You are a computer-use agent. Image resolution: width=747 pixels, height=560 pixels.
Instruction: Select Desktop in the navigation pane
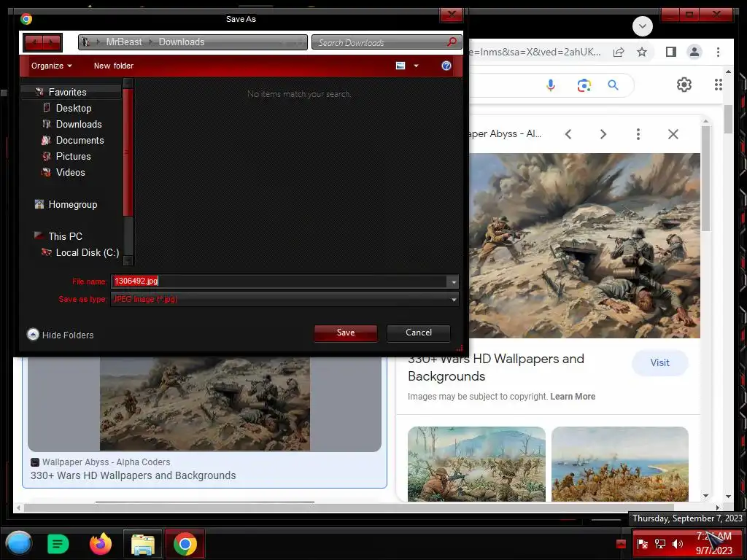pos(73,108)
